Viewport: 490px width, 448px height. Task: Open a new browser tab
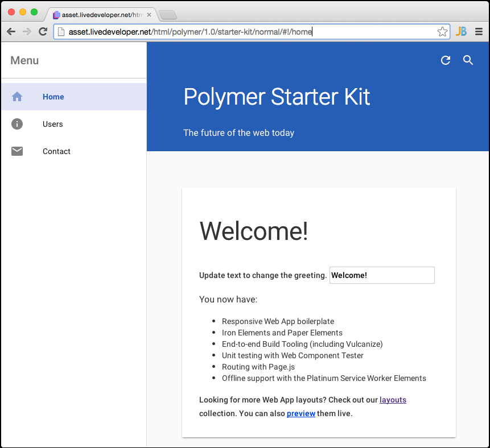[168, 15]
